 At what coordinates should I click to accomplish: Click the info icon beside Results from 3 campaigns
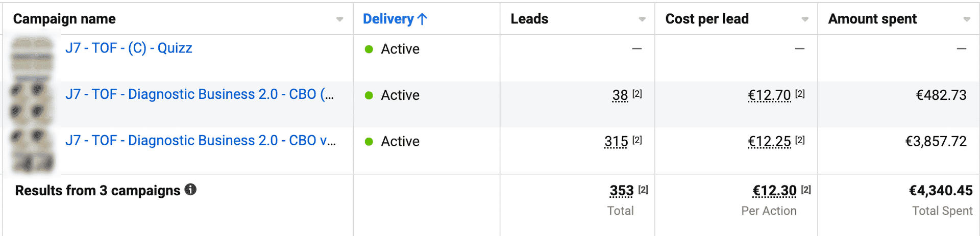(x=190, y=190)
